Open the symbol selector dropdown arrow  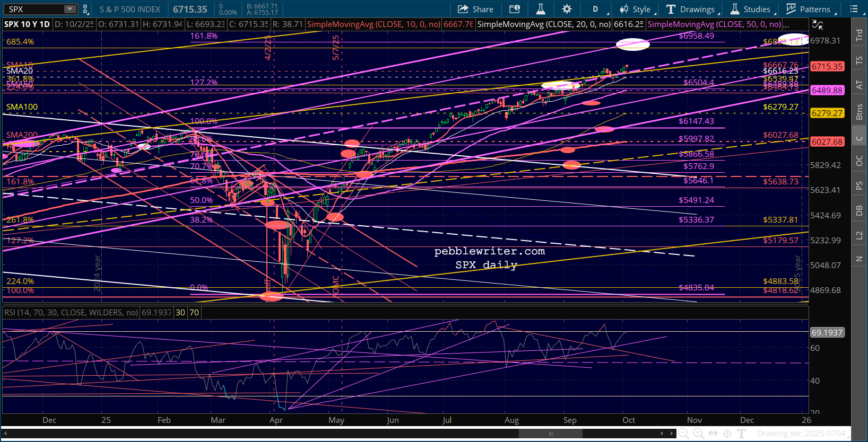[70, 9]
